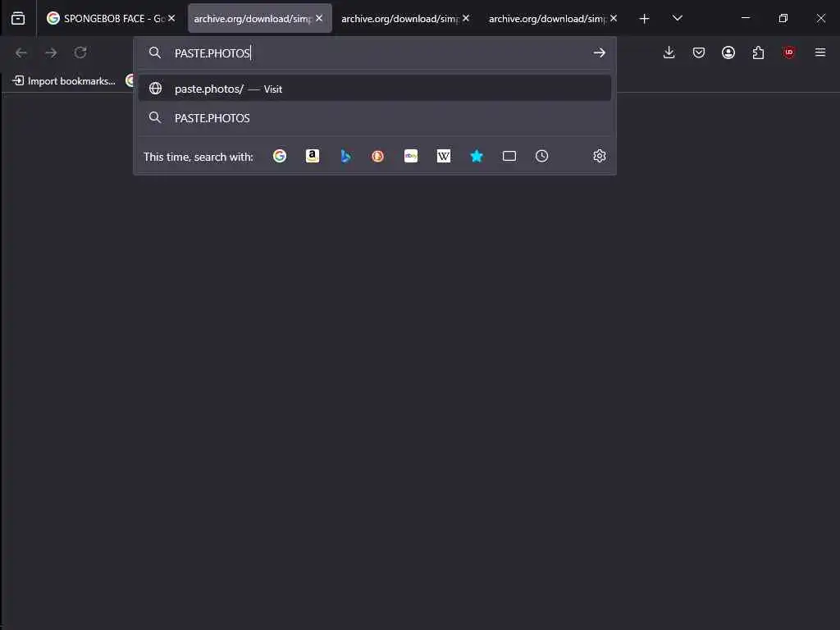840x630 pixels.
Task: Close the active archive.org tab
Action: pos(319,19)
